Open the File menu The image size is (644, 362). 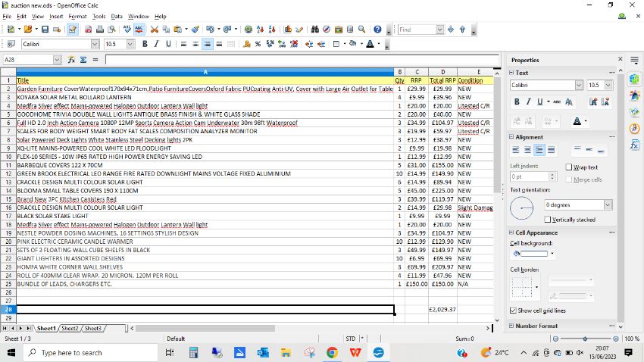(x=7, y=17)
